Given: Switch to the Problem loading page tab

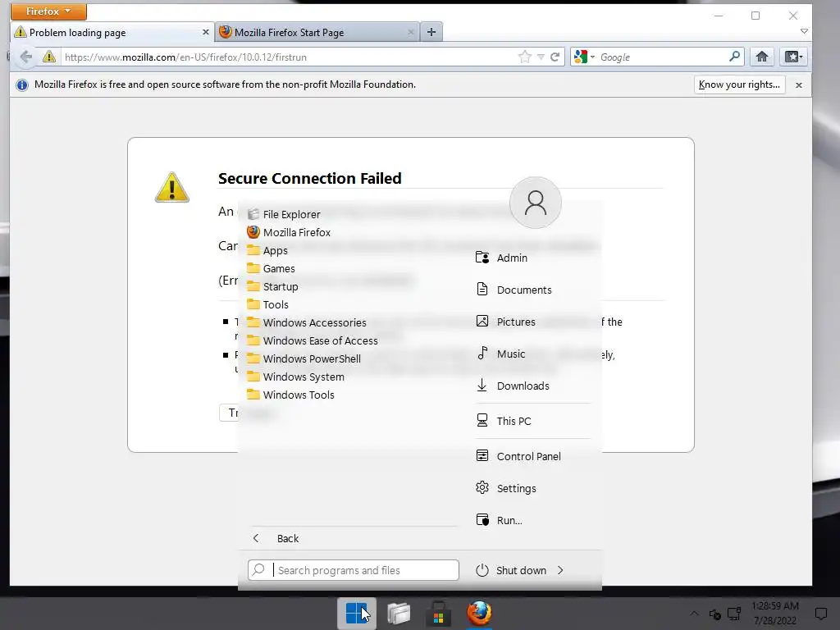Looking at the screenshot, I should coord(112,33).
